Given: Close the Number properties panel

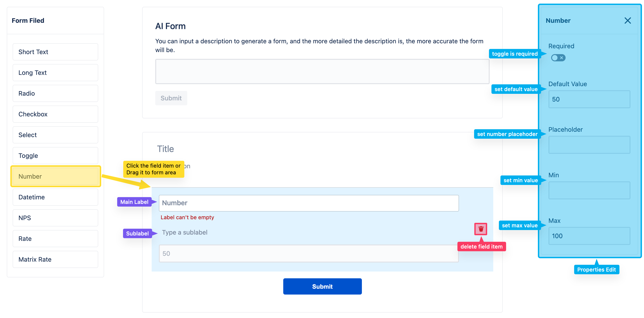Looking at the screenshot, I should click(x=628, y=21).
